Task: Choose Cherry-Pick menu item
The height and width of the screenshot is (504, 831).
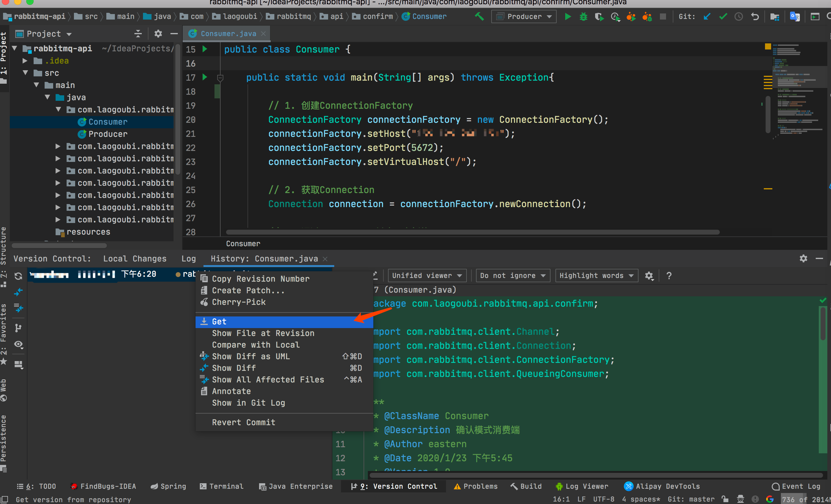Action: point(284,302)
